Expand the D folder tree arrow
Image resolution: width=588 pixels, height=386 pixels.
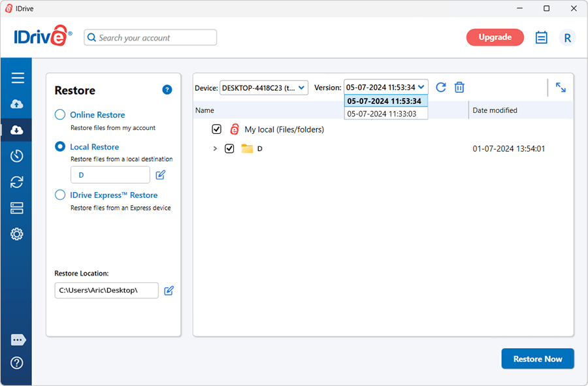coord(215,149)
